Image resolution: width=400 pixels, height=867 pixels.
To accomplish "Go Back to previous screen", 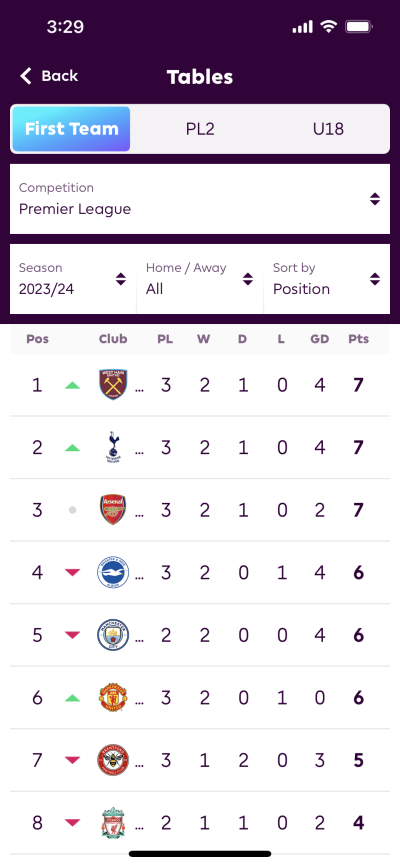I will coord(49,76).
